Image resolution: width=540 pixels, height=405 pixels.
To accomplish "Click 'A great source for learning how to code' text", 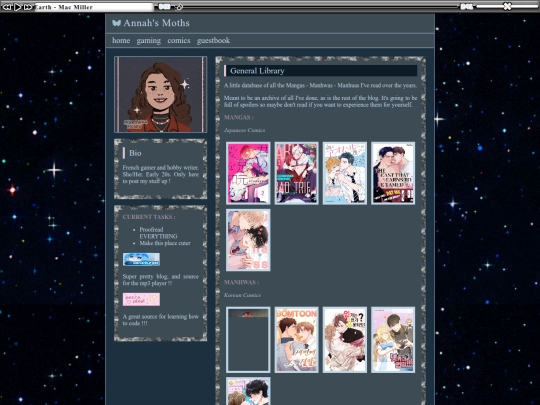I will pyautogui.click(x=160, y=320).
